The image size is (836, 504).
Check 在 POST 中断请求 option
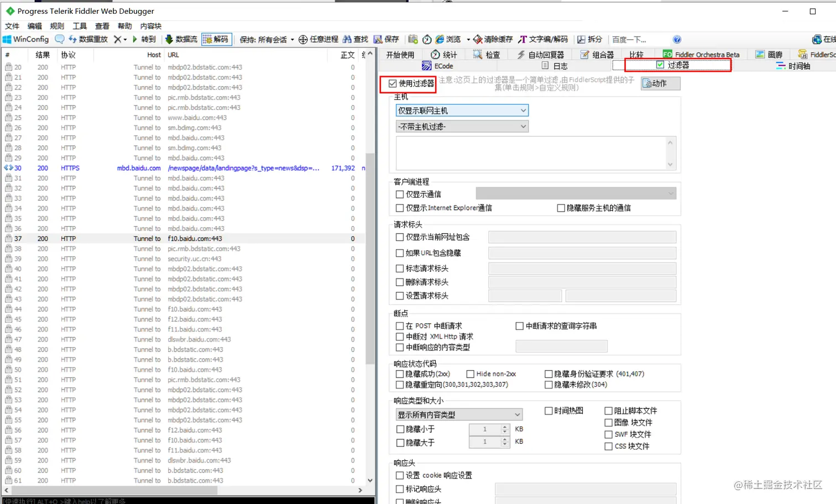[400, 326]
